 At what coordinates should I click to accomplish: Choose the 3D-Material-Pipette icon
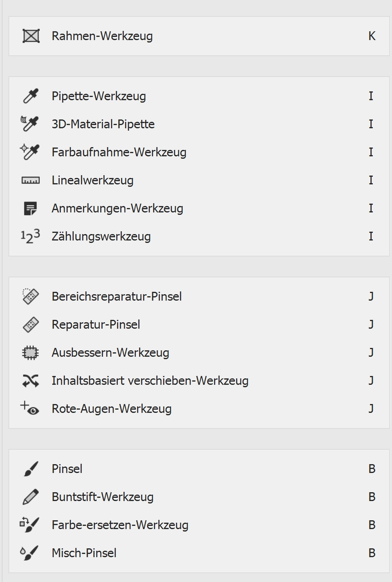point(30,124)
